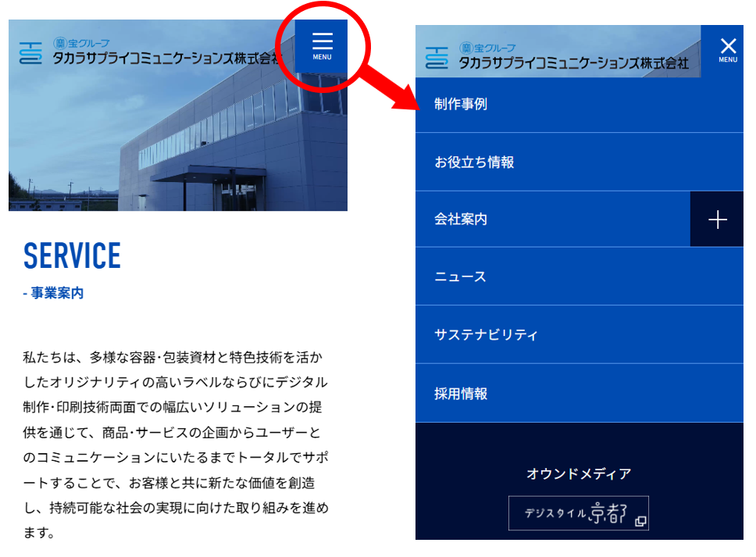The height and width of the screenshot is (557, 756).
Task: Close the menu with the X icon
Action: click(x=727, y=48)
